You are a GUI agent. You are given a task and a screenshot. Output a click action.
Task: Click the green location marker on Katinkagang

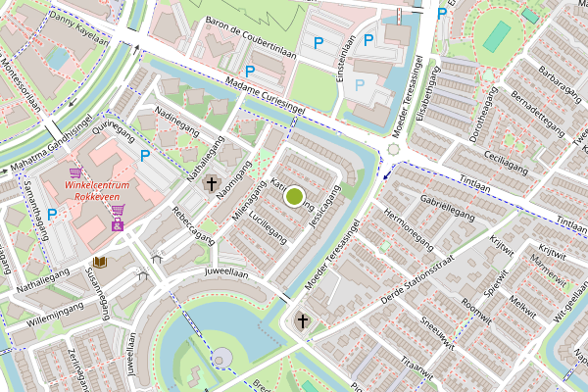pos(294,196)
